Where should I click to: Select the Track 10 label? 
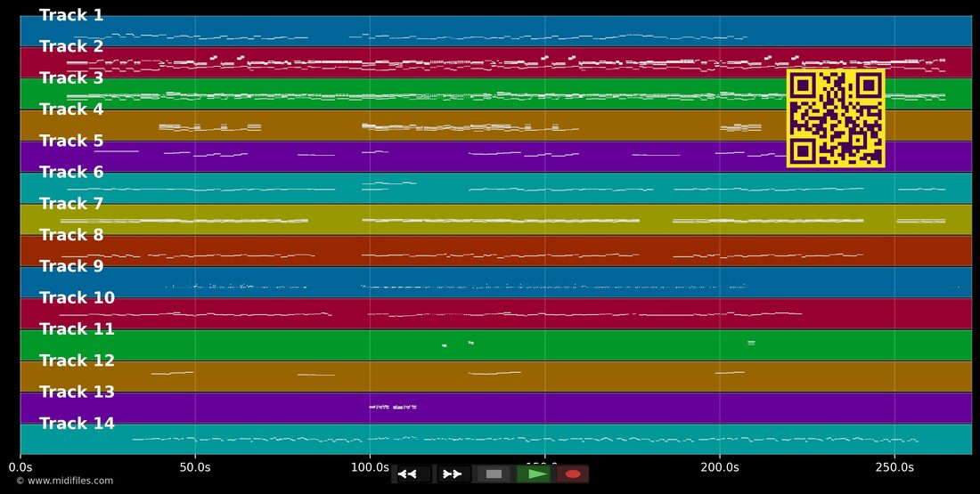tap(77, 298)
